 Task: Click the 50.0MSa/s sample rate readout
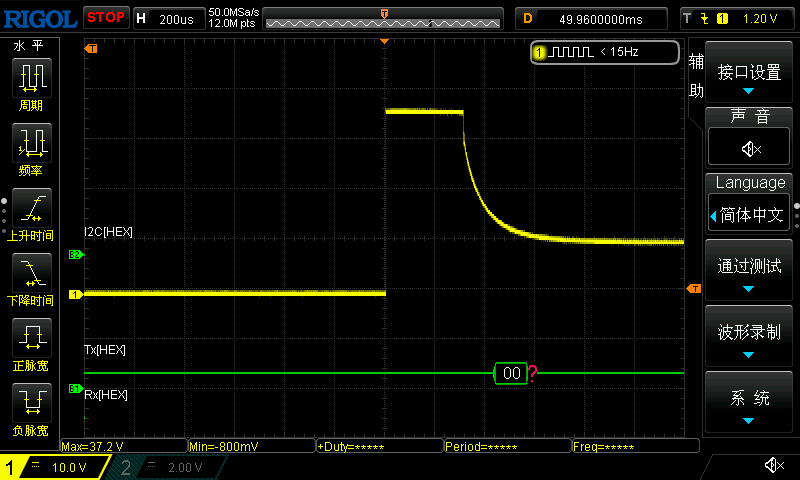234,12
